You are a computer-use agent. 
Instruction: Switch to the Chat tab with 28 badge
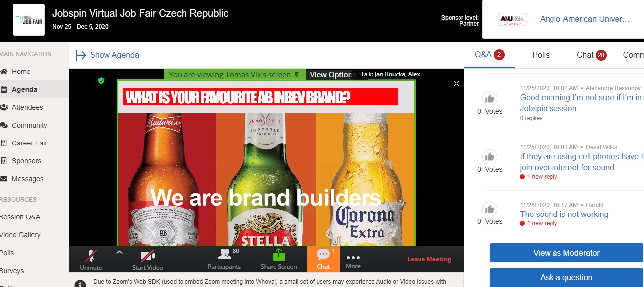pyautogui.click(x=591, y=55)
